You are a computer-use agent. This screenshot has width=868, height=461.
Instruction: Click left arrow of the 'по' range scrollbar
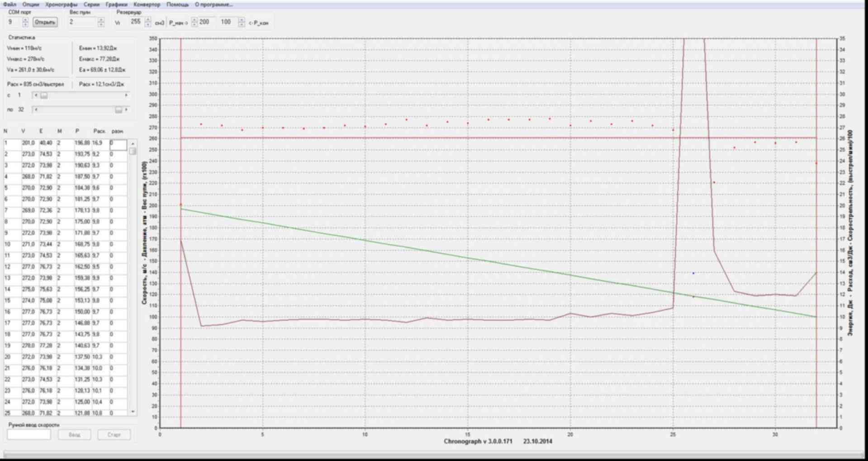point(36,110)
